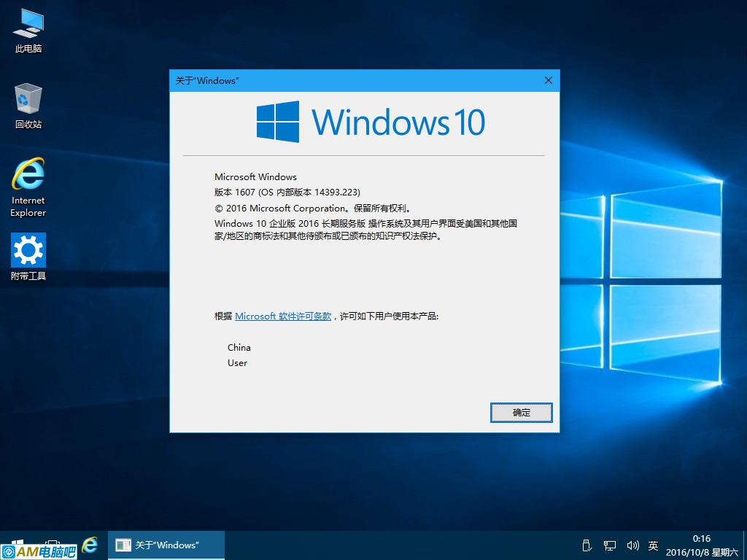Select the 附带工具 gear icon
Image resolution: width=747 pixels, height=560 pixels.
(28, 257)
